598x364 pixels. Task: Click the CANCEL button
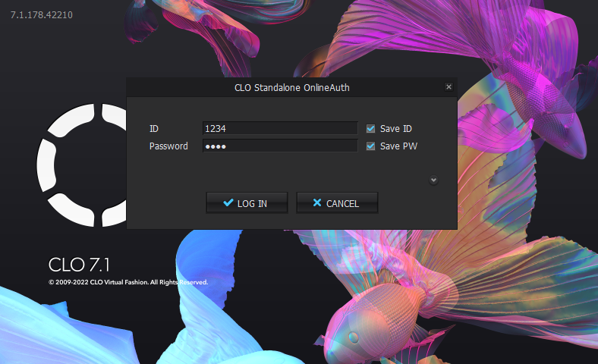tap(337, 202)
